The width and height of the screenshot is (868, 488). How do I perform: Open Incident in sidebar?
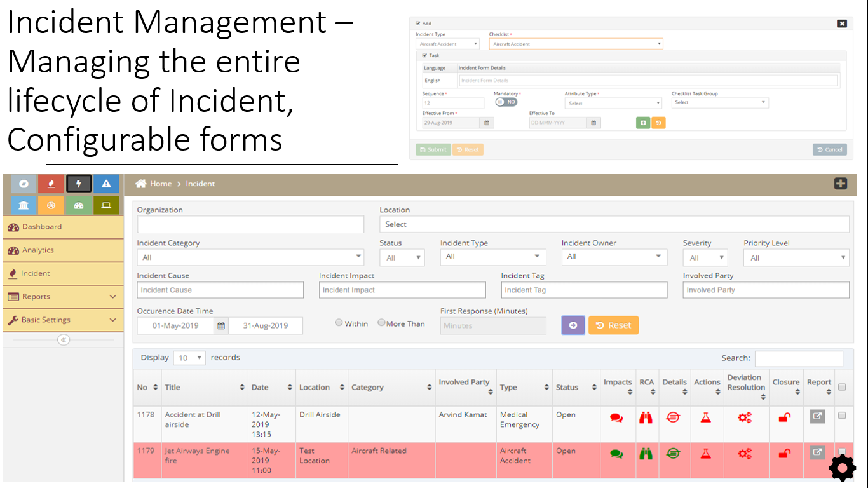(64, 273)
